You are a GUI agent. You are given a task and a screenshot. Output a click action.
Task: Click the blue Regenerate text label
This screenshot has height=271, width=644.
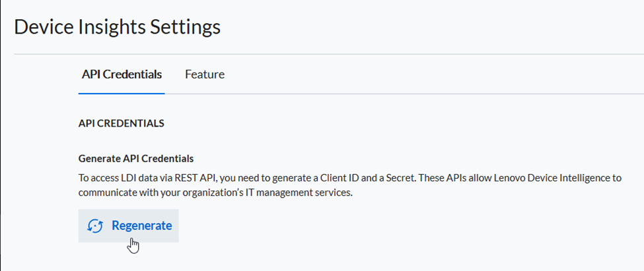(x=142, y=226)
